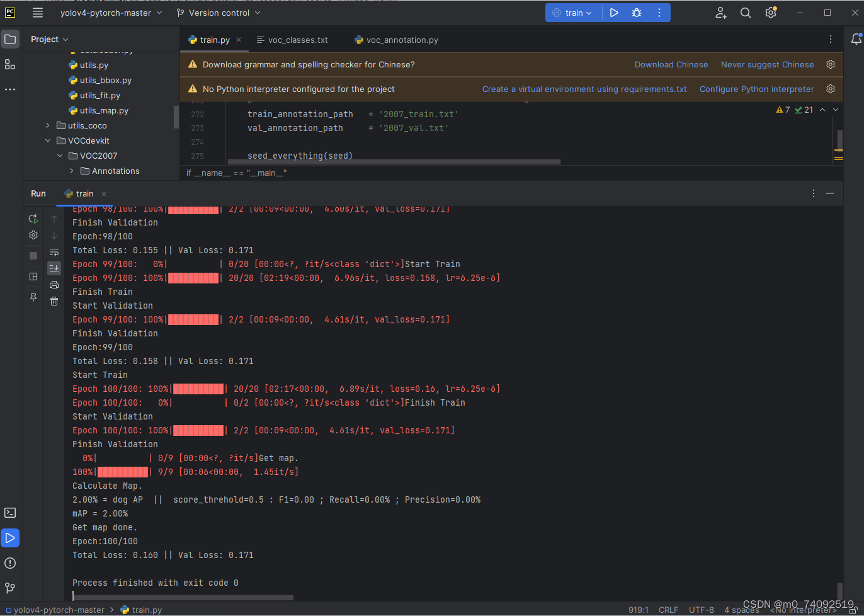Close the train run tab
Screen dimensions: 864x616
[x=104, y=193]
